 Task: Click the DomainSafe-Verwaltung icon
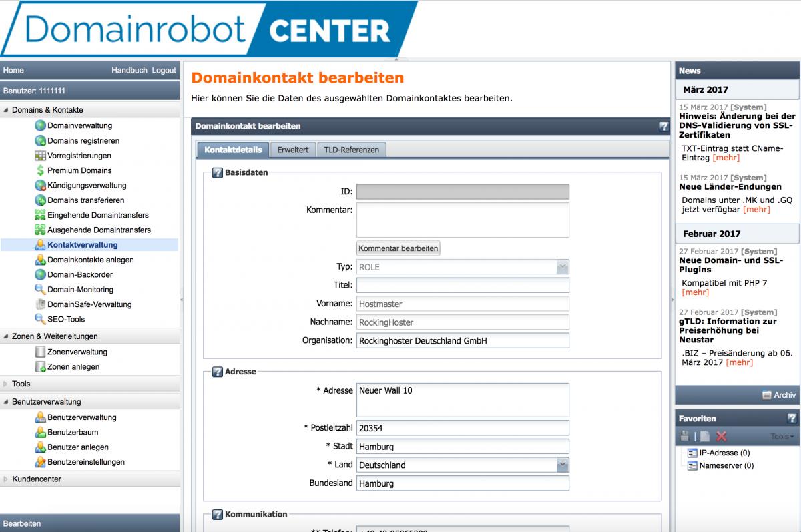click(40, 304)
